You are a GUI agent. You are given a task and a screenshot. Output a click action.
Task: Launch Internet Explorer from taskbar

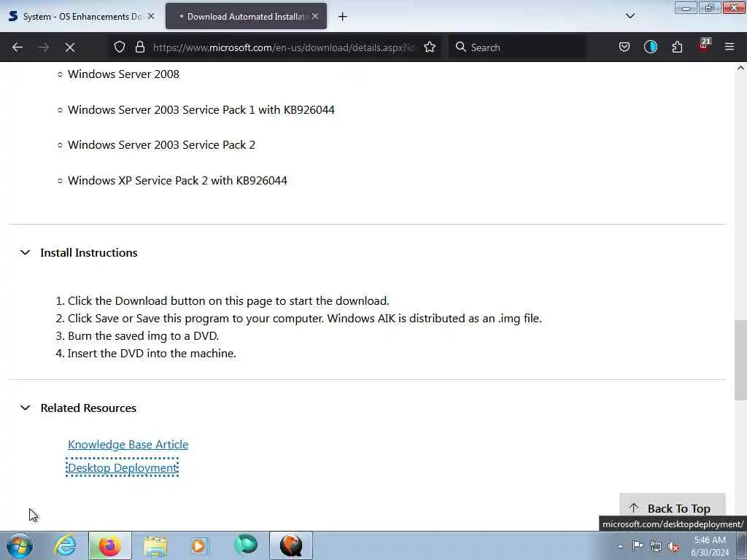pos(65,545)
